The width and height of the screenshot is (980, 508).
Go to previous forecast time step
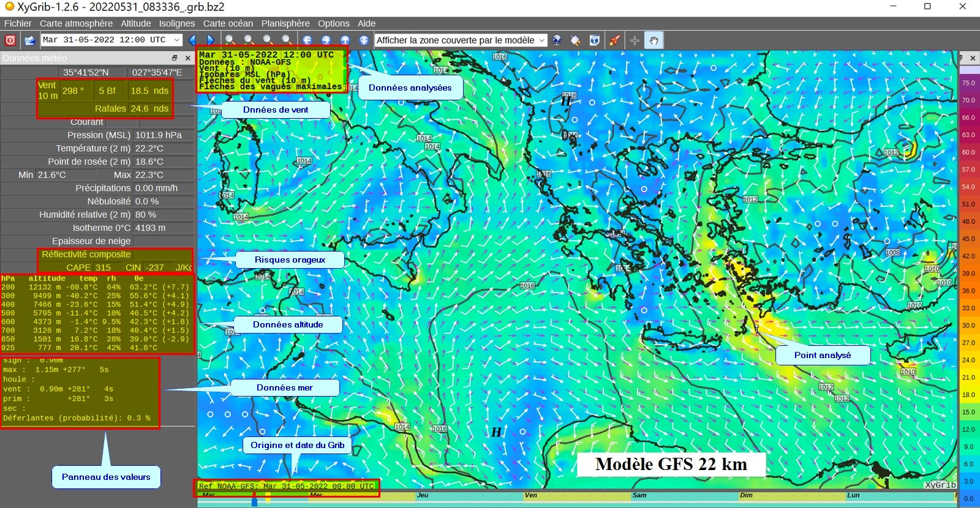[192, 40]
